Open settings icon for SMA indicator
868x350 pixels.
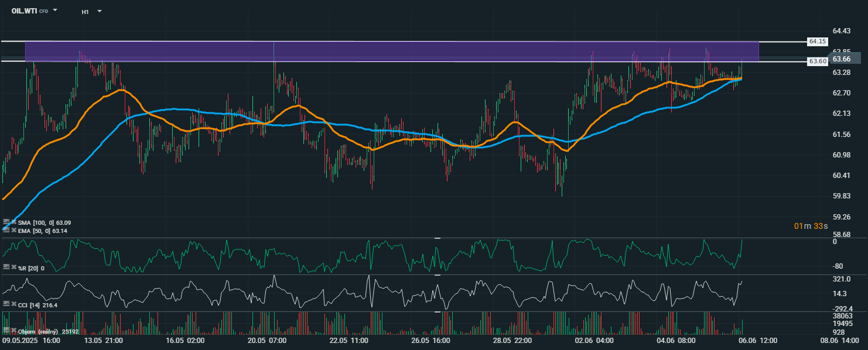pyautogui.click(x=6, y=222)
